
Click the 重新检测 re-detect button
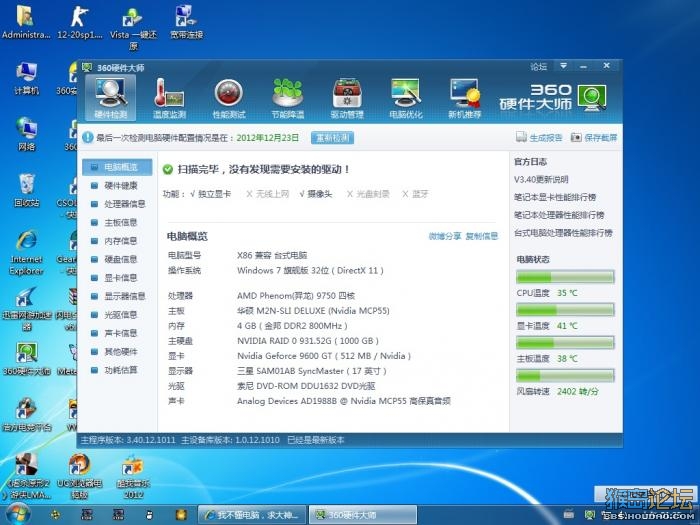coord(333,138)
